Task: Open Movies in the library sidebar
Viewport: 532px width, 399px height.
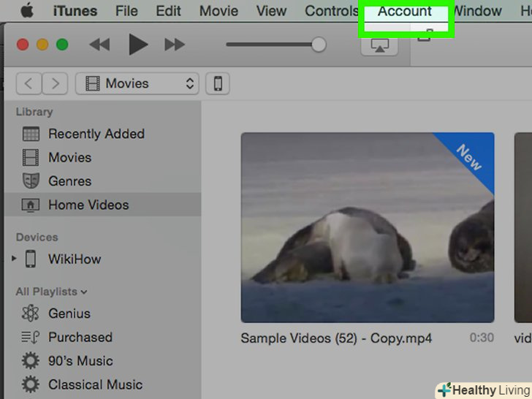Action: 69,157
